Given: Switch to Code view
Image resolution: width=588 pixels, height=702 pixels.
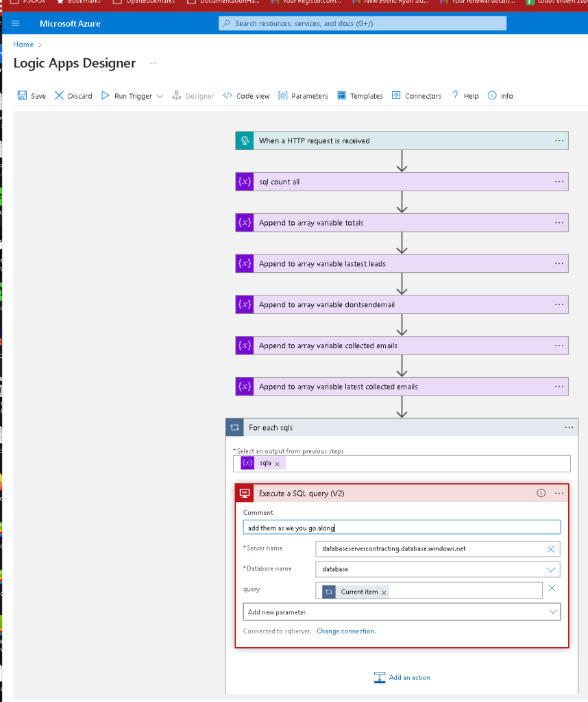Looking at the screenshot, I should pyautogui.click(x=247, y=96).
